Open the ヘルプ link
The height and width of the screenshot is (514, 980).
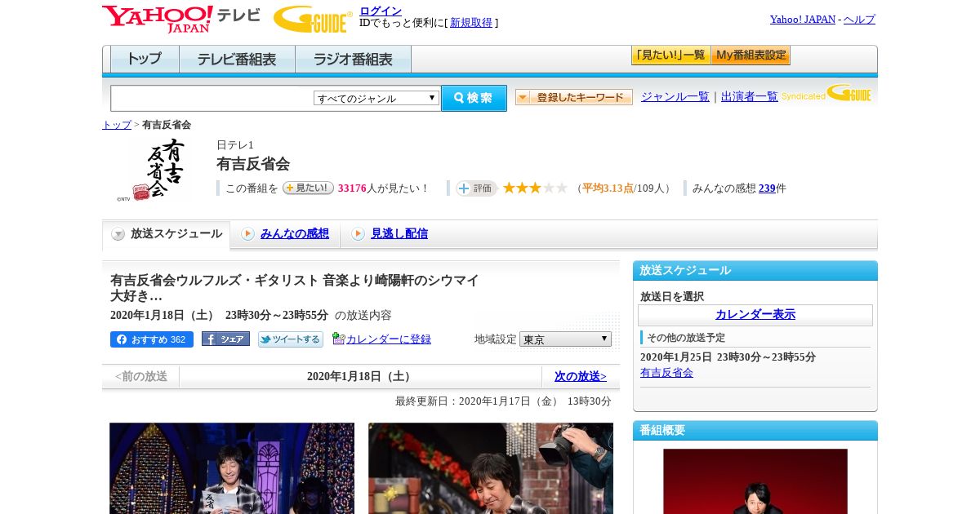point(859,20)
